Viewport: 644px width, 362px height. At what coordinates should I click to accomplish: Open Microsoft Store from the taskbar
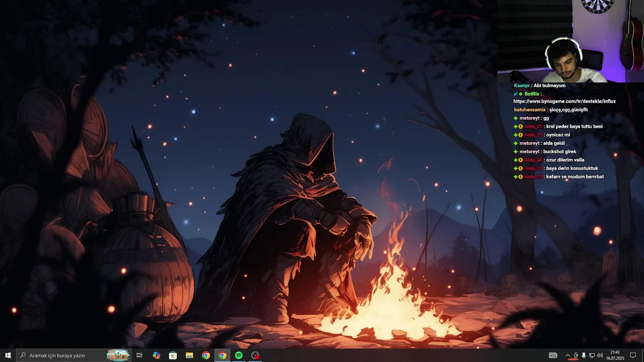click(173, 355)
